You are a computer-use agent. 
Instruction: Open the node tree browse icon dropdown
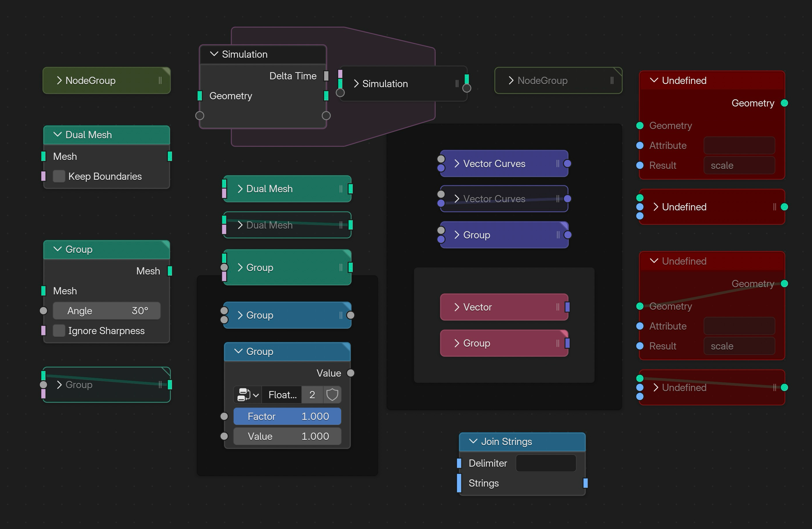(248, 395)
